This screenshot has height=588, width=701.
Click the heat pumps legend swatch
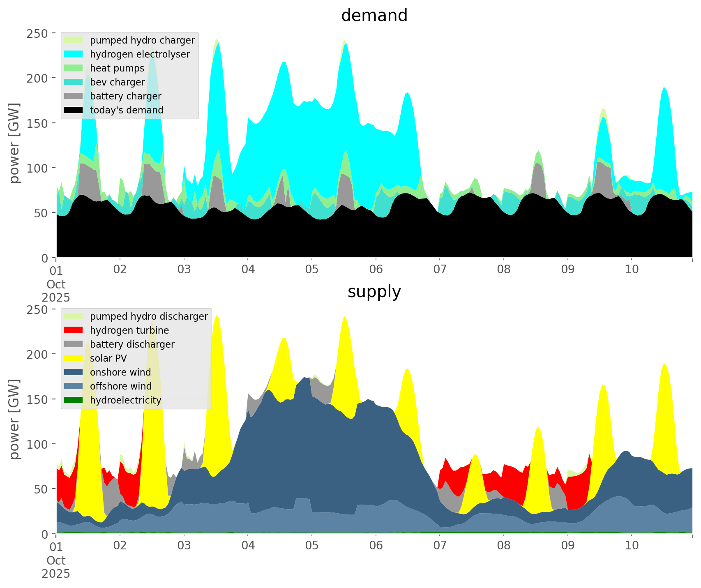[x=74, y=68]
